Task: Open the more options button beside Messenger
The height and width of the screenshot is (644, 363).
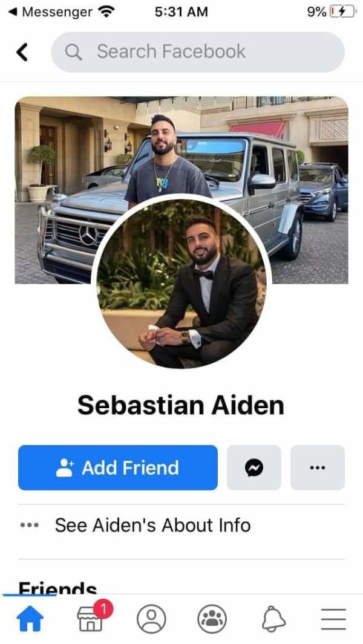Action: pyautogui.click(x=318, y=467)
